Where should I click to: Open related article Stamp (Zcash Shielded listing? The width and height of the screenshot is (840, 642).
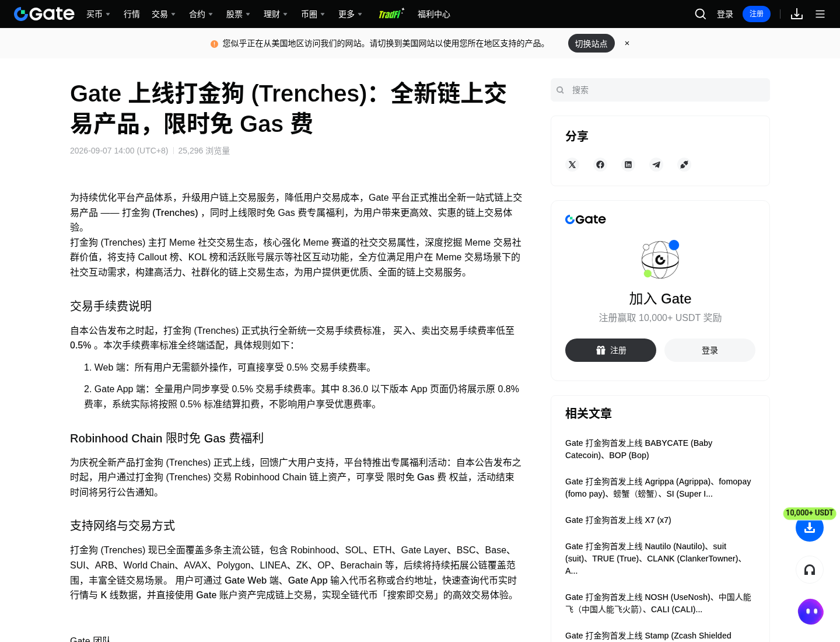[648, 636]
